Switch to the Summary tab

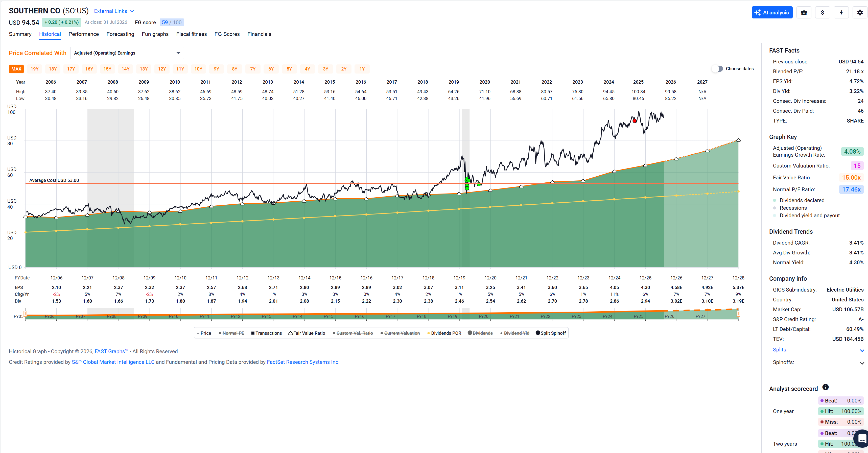click(20, 34)
